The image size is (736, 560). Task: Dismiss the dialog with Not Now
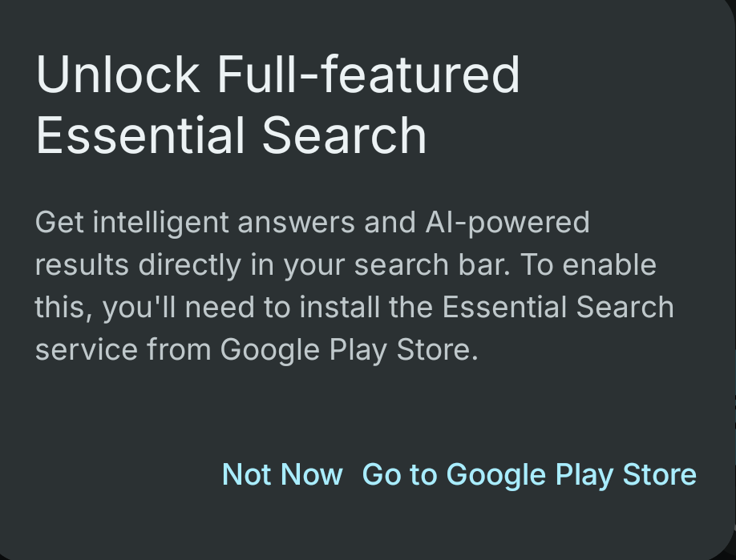coord(282,474)
